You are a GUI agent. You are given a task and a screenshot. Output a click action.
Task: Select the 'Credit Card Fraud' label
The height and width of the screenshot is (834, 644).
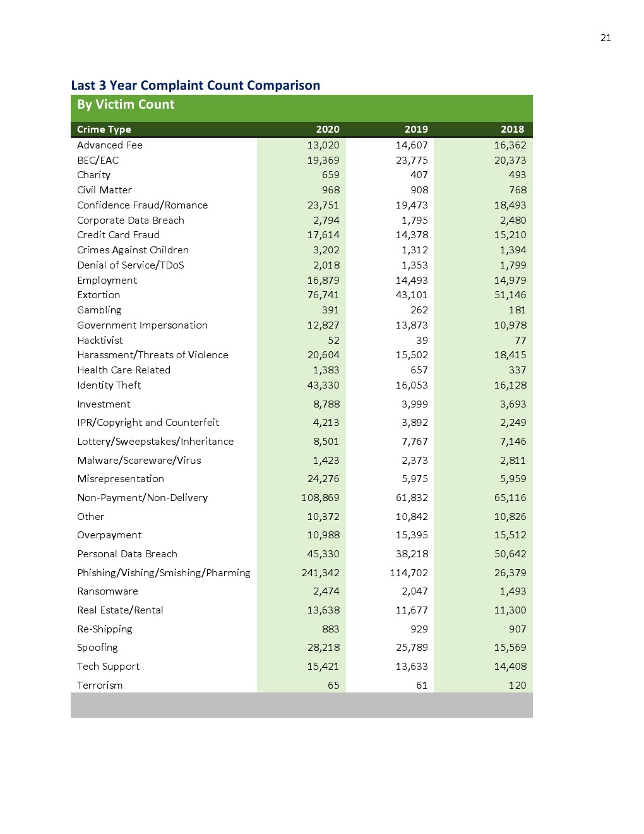click(x=118, y=235)
